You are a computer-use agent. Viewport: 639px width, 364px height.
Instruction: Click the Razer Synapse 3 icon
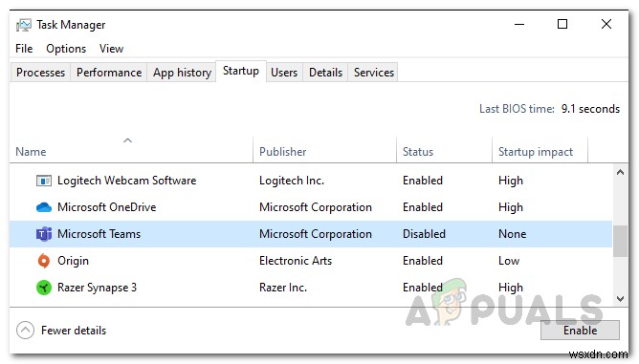pyautogui.click(x=44, y=288)
